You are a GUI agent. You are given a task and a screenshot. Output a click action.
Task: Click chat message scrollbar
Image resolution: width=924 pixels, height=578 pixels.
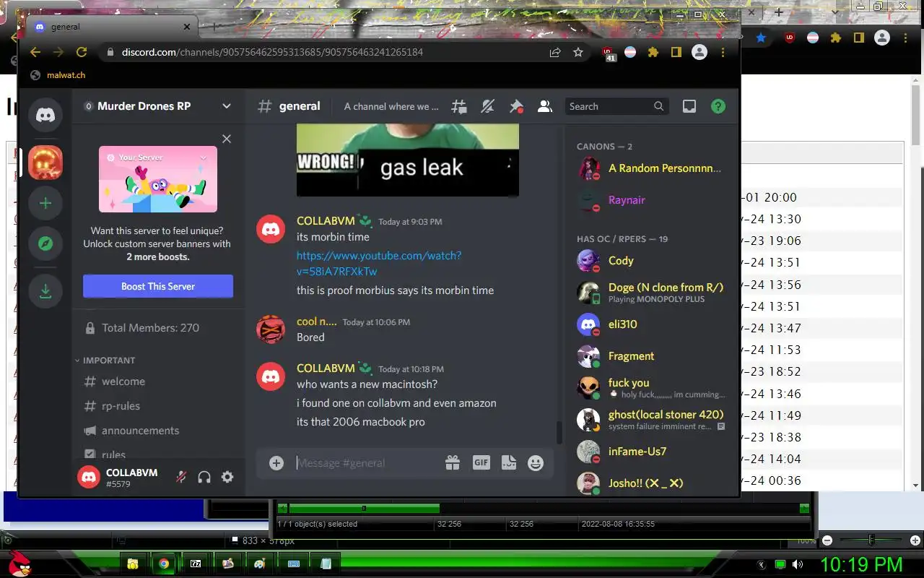[559, 432]
